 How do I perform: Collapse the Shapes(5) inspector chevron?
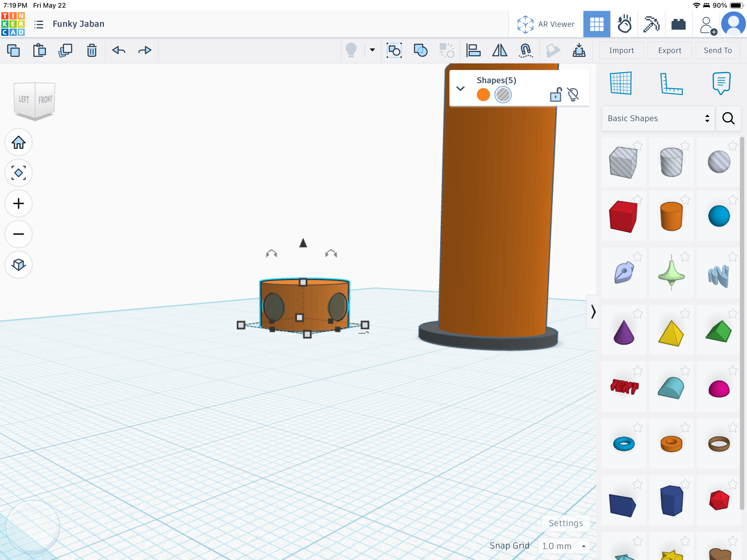tap(460, 88)
